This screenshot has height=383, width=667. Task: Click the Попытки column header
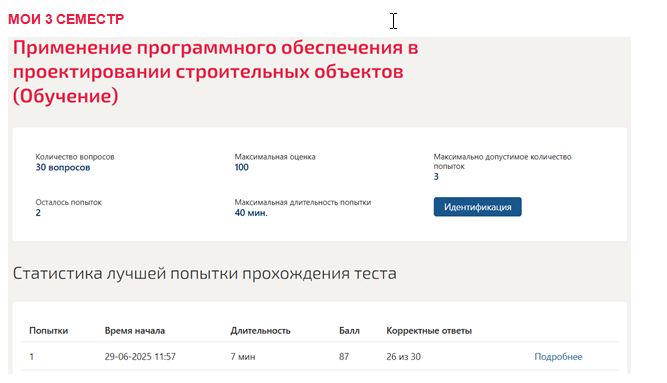click(48, 331)
